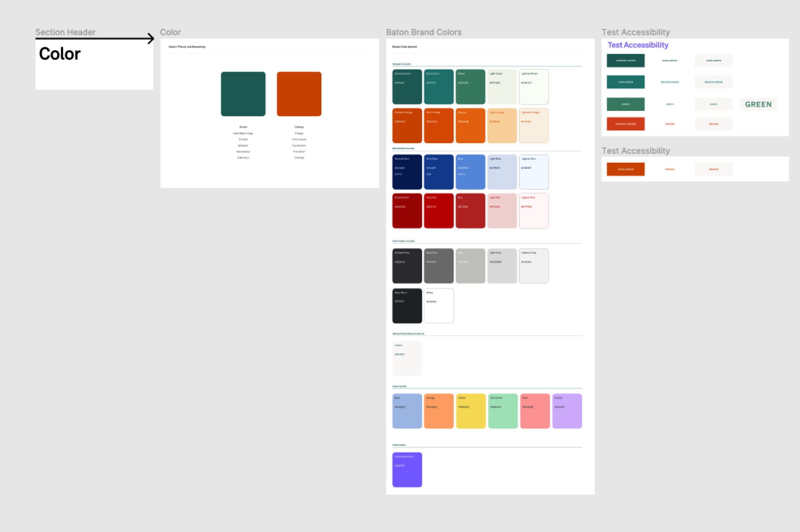Image resolution: width=800 pixels, height=532 pixels.
Task: Click the purple Test Accessibility heading link
Action: pyautogui.click(x=638, y=45)
